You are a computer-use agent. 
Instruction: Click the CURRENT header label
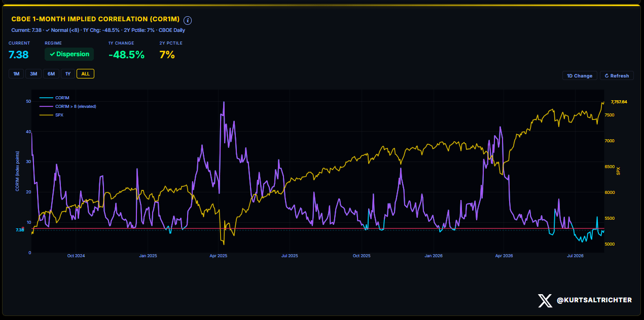pyautogui.click(x=19, y=43)
